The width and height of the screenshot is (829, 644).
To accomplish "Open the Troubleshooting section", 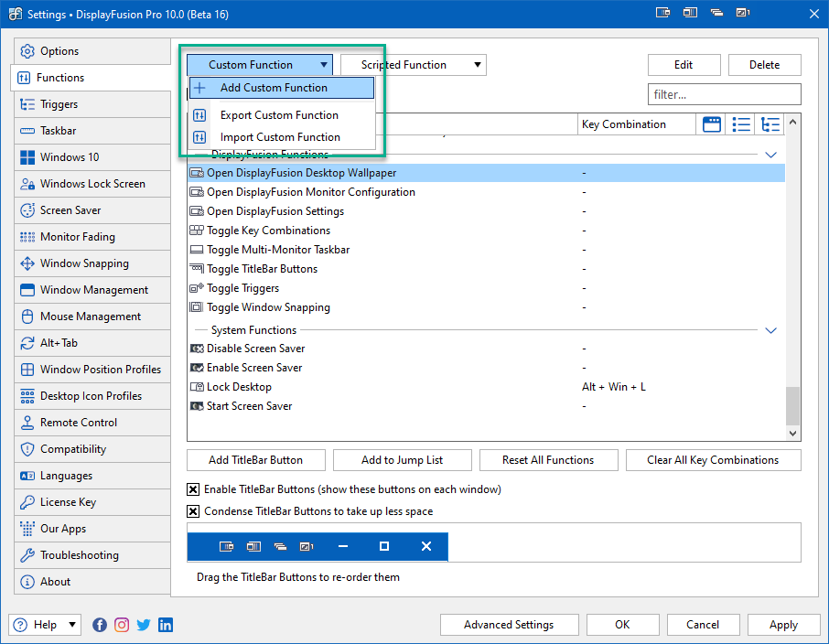I will 92,554.
